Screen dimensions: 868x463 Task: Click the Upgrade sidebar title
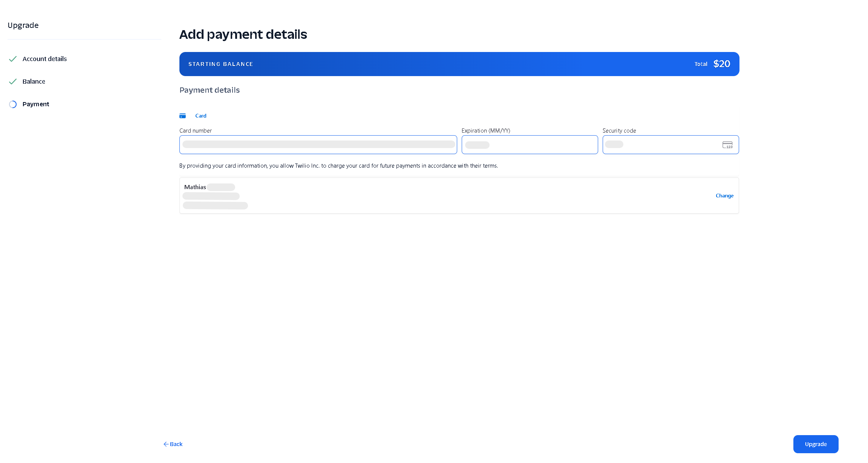[x=23, y=25]
